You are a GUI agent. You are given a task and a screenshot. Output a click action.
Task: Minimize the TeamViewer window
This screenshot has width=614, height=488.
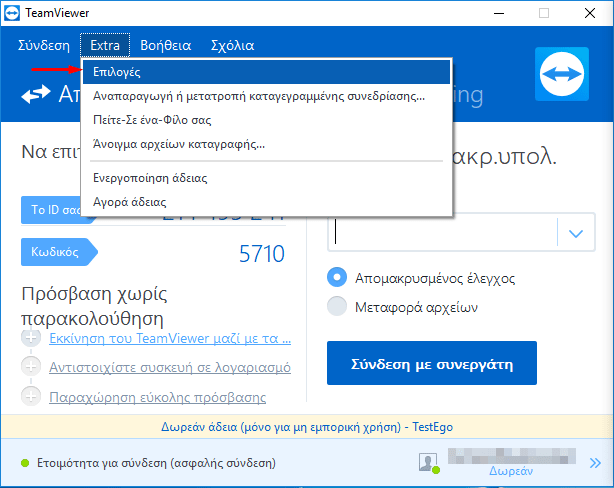499,13
